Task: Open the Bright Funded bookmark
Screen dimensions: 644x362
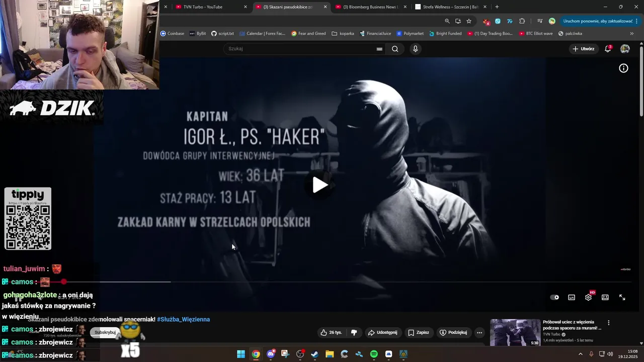Action: (445, 34)
